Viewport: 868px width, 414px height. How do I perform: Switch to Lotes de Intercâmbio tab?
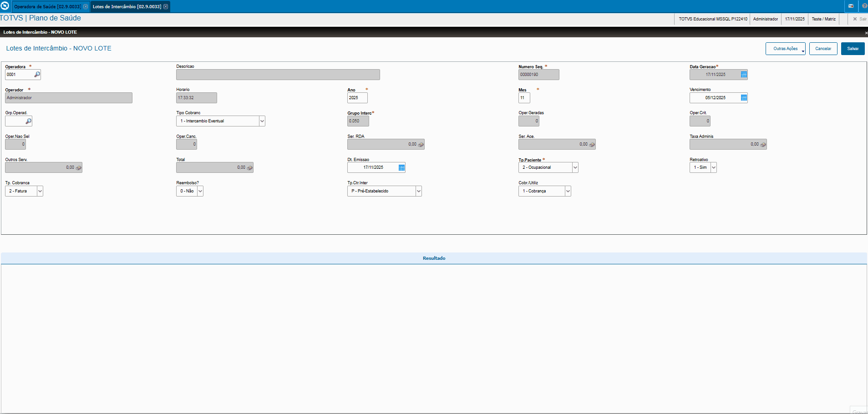pyautogui.click(x=127, y=6)
